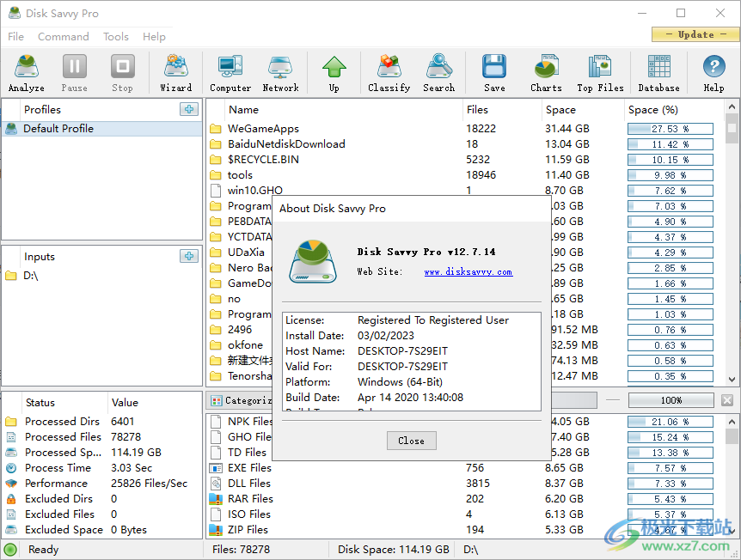Select the D:\ input entry
Viewport: 741px width, 560px height.
[102, 276]
